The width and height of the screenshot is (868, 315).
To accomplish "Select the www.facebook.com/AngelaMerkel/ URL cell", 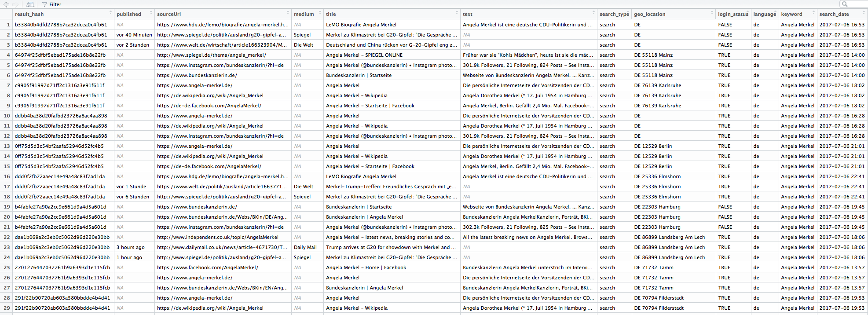I will (x=223, y=267).
